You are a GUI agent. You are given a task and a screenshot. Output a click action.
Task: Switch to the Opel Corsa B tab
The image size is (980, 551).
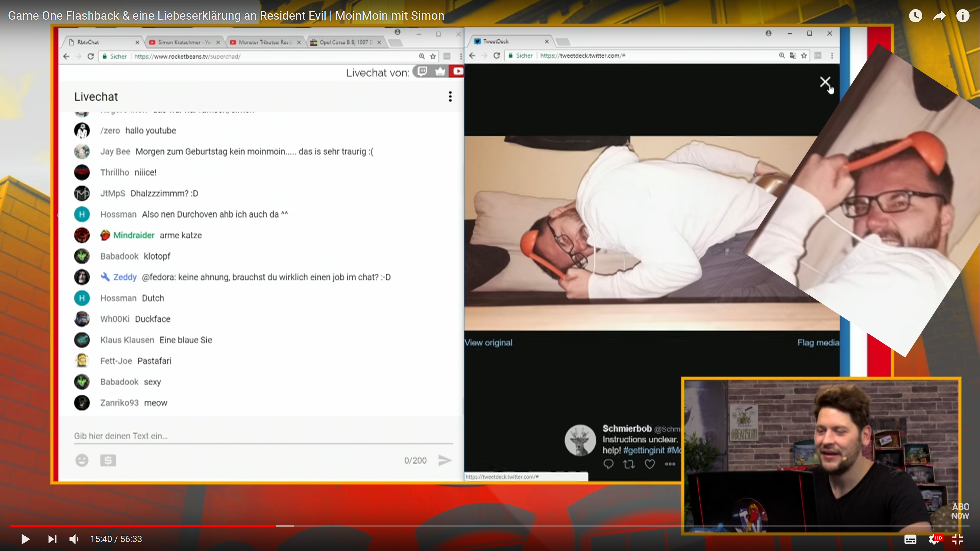click(346, 42)
